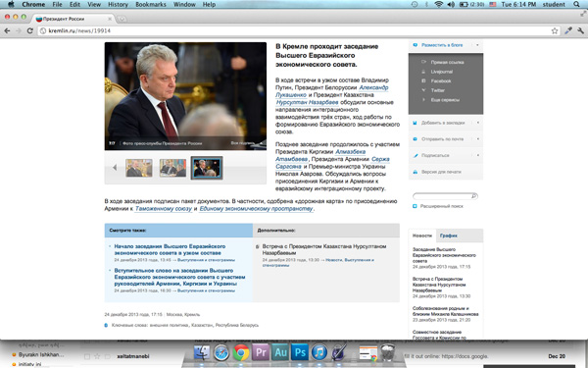
Task: Open Spotlight search magnifier
Action: pyautogui.click(x=577, y=5)
